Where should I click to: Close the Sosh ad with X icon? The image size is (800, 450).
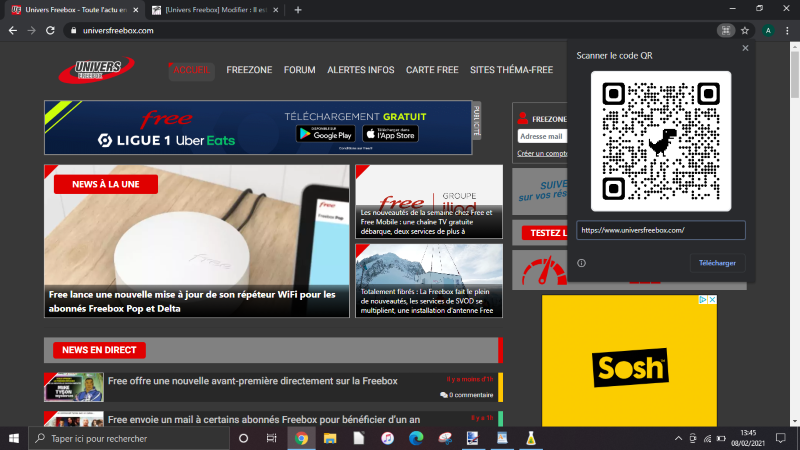pyautogui.click(x=712, y=299)
